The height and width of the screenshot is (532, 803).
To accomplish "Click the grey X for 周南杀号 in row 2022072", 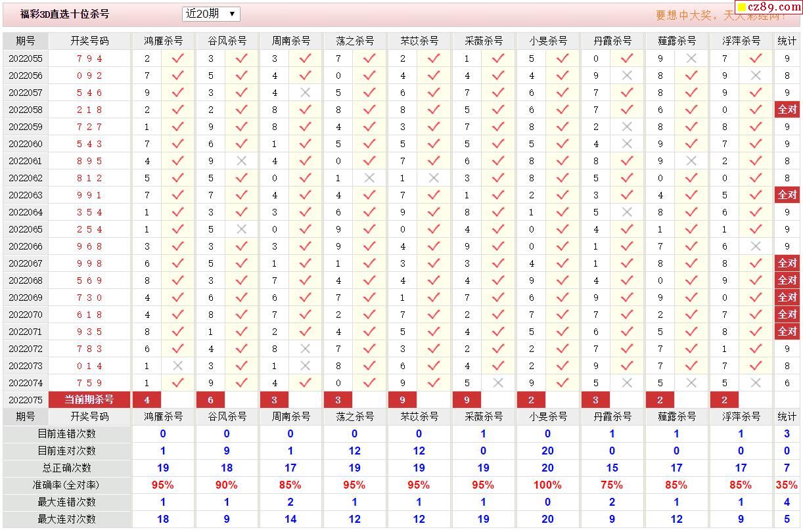I will (305, 349).
